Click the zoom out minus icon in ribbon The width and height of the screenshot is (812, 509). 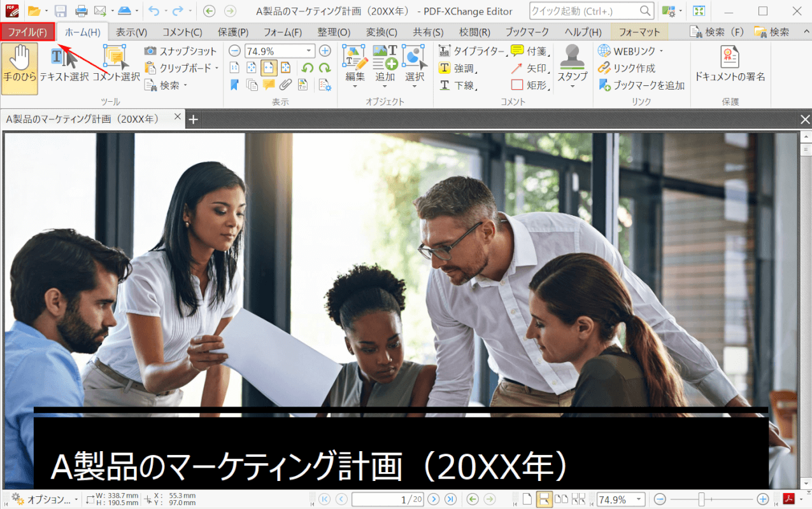[234, 51]
